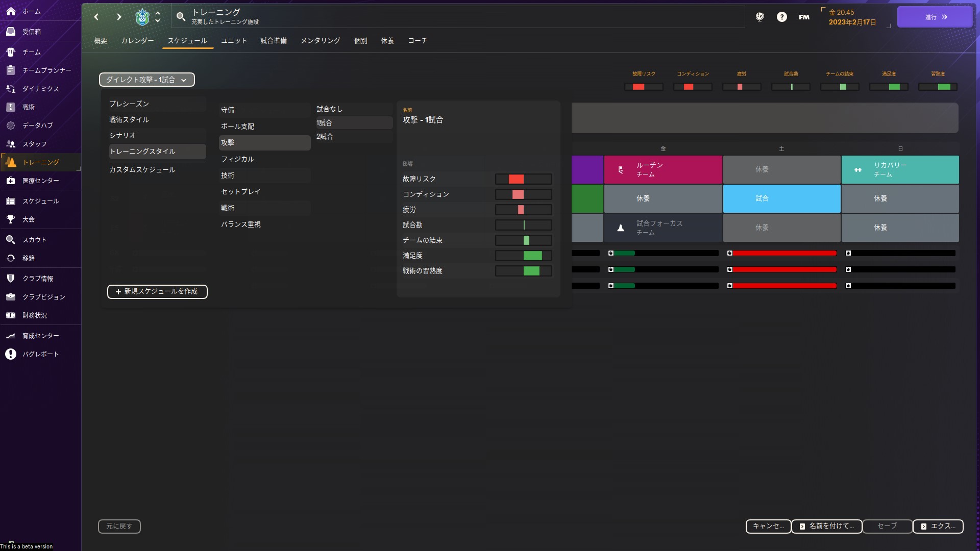The width and height of the screenshot is (980, 551).
Task: Switch to the カレンダー tab
Action: point(137,41)
